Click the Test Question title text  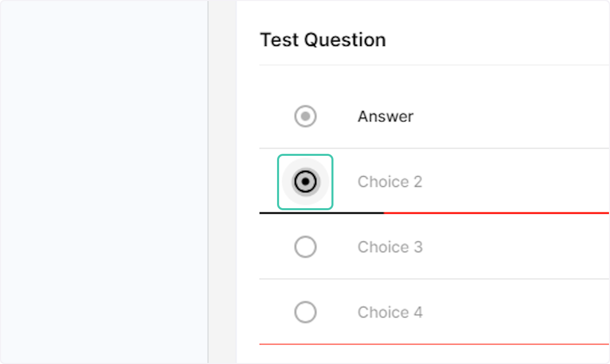point(323,40)
